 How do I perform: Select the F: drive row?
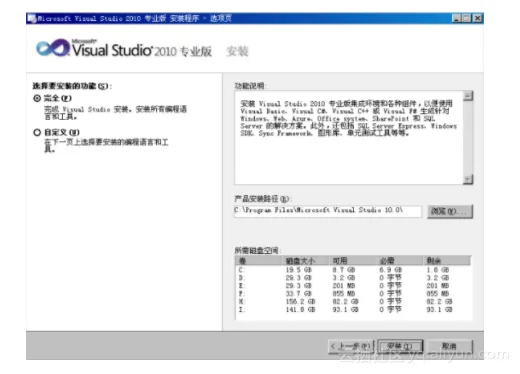[x=353, y=294]
